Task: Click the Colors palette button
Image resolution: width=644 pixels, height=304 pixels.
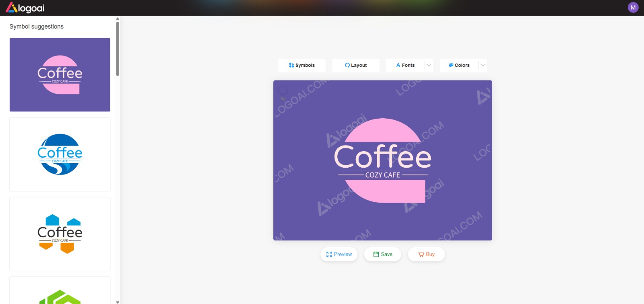Action: tap(459, 65)
